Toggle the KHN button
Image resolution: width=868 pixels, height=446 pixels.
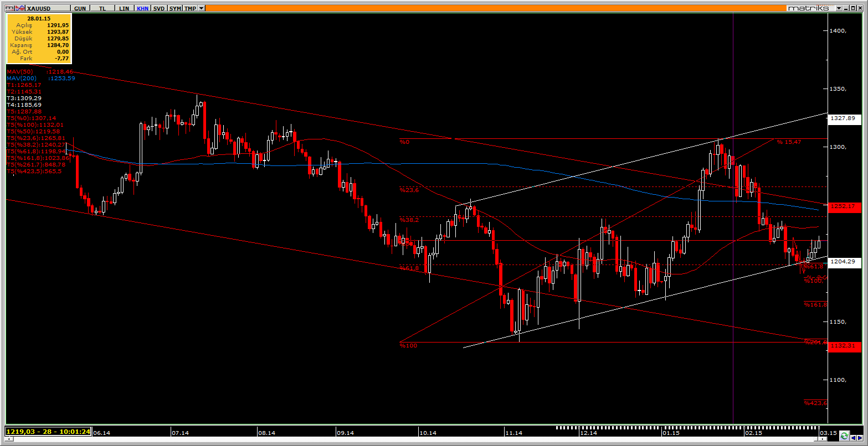click(142, 8)
